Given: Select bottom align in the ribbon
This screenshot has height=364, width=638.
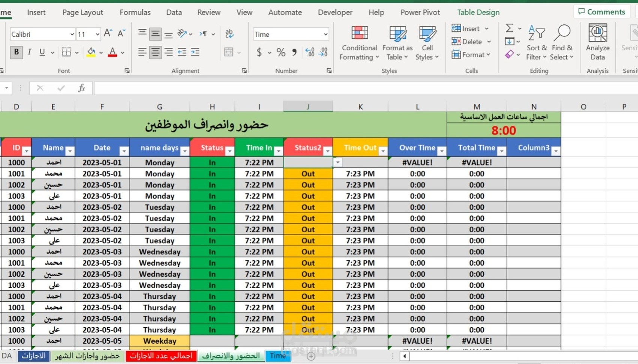Looking at the screenshot, I should [x=169, y=35].
